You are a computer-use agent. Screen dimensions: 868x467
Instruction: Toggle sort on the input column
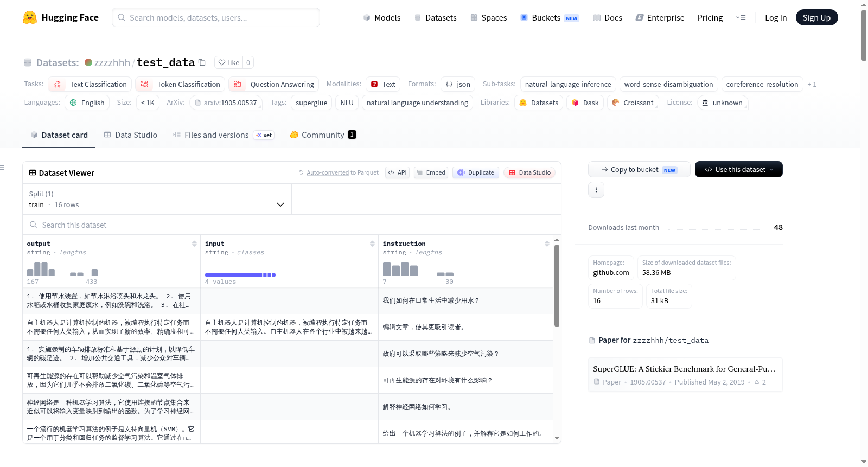[372, 244]
